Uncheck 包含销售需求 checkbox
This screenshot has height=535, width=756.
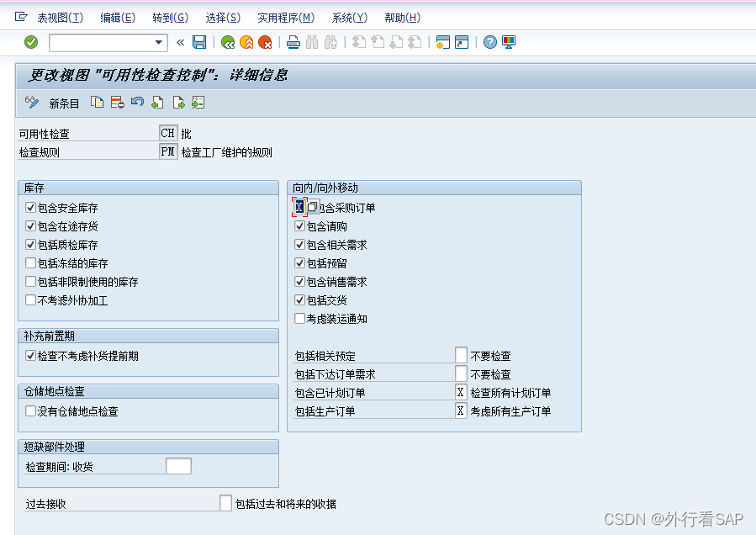299,282
